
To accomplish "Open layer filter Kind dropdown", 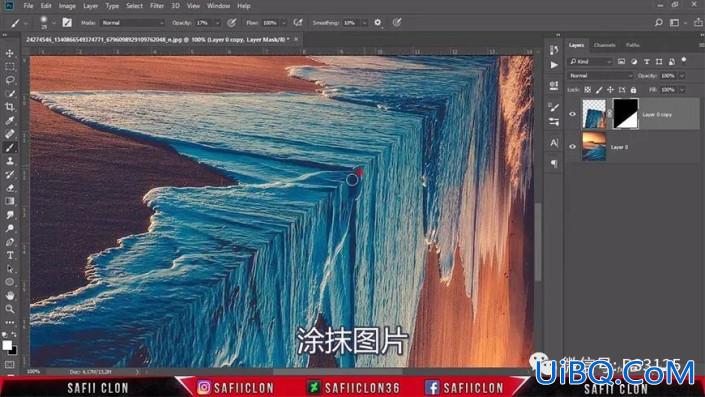I will point(590,62).
